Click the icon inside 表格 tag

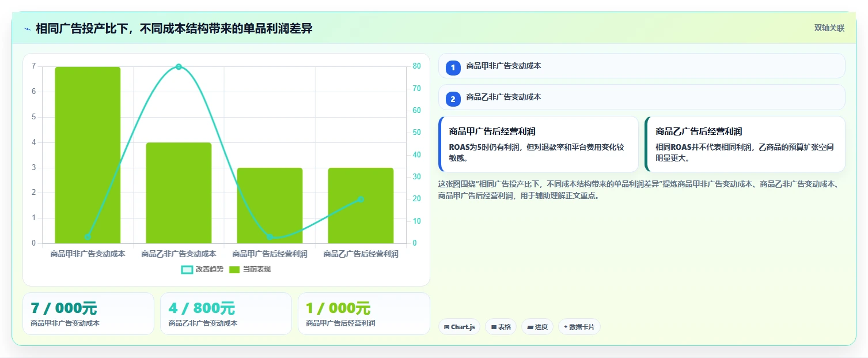[x=494, y=327]
